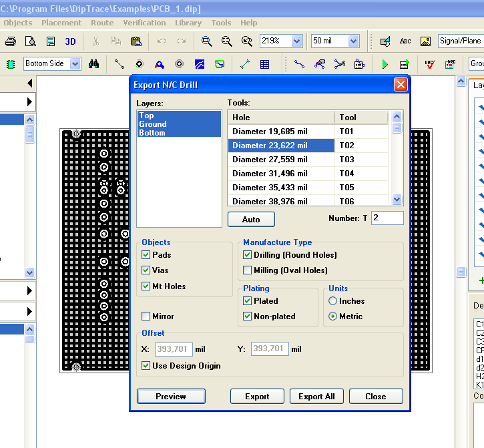Select the Place Pad tool
The height and width of the screenshot is (448, 484).
140,64
